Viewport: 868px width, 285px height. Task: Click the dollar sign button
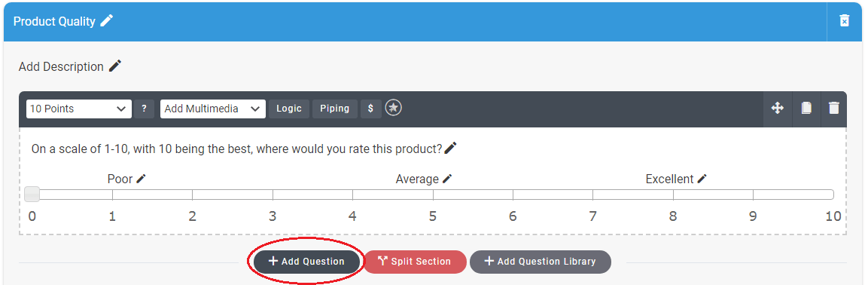click(x=371, y=109)
